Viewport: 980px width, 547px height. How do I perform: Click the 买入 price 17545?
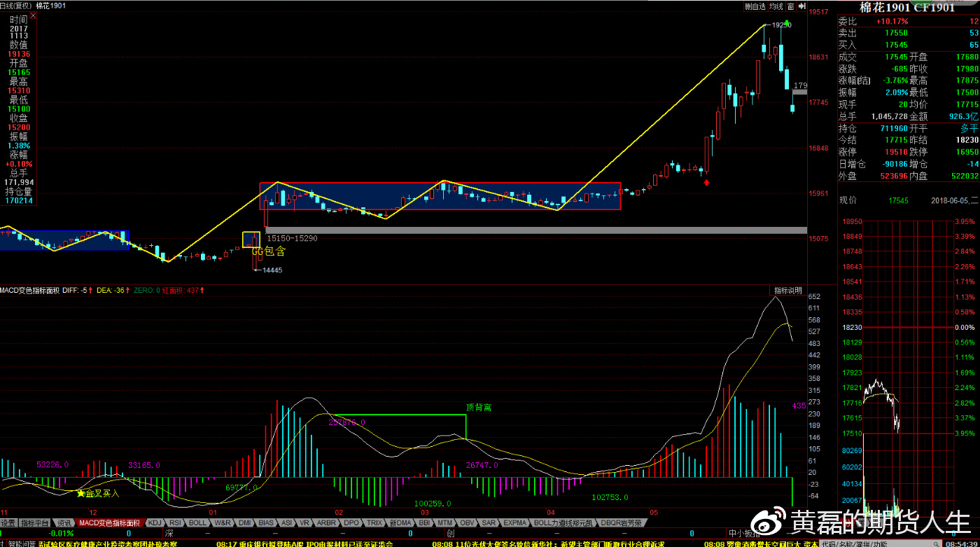coord(896,45)
